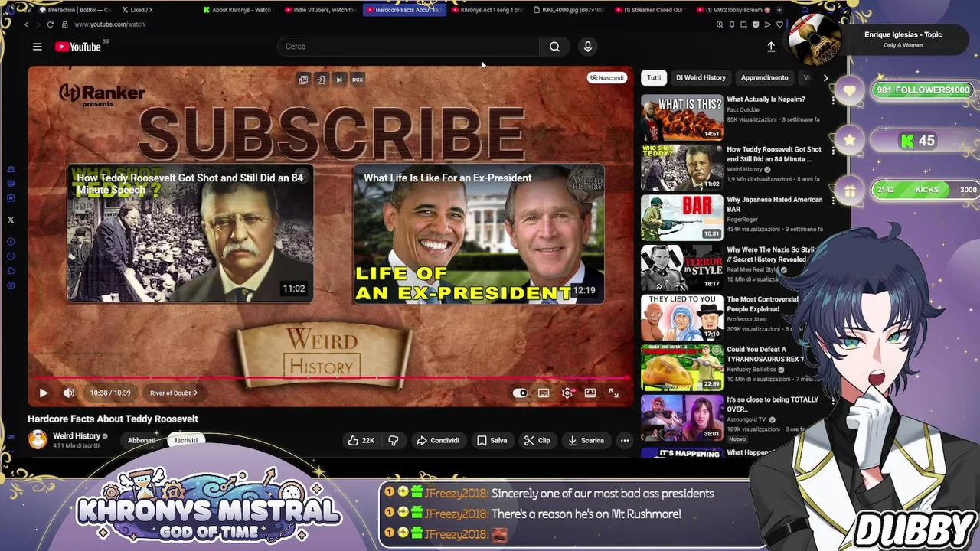This screenshot has height=551, width=980.
Task: Click the pop-out window overlay icon
Action: (303, 80)
